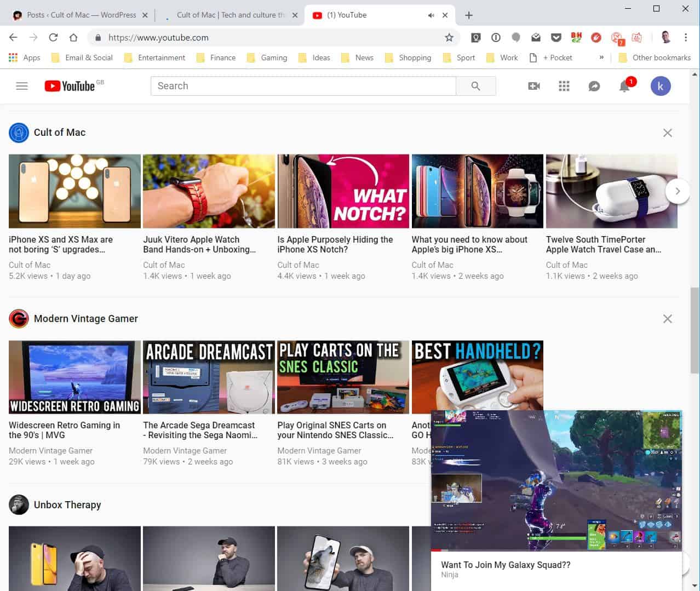Open the Unbox Therapy channel link
This screenshot has width=700, height=591.
pos(67,505)
